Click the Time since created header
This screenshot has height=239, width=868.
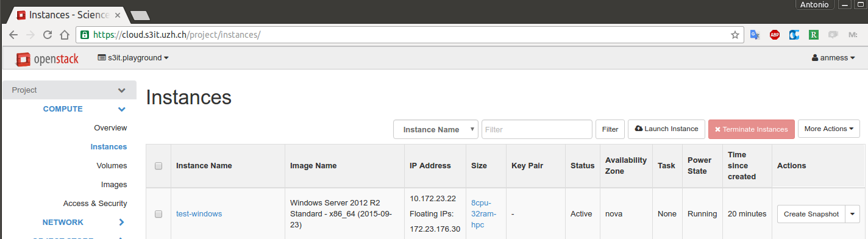[x=742, y=166]
